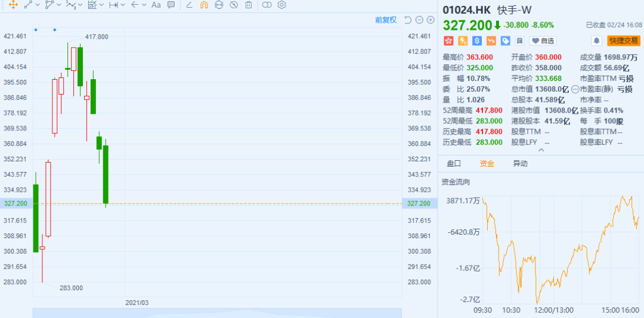Viewport: 644px width, 318px height.
Task: Click the 换手率 0.41% value
Action: tap(613, 110)
